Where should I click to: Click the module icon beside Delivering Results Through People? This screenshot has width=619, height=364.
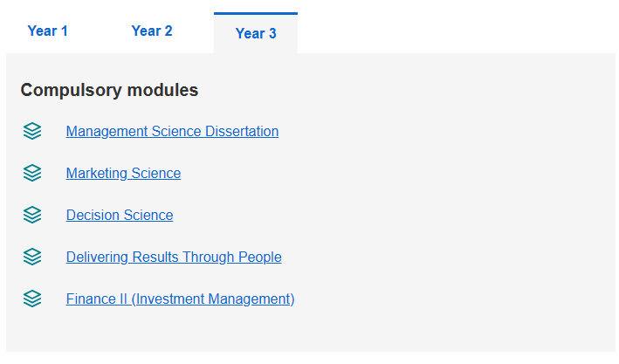point(32,257)
